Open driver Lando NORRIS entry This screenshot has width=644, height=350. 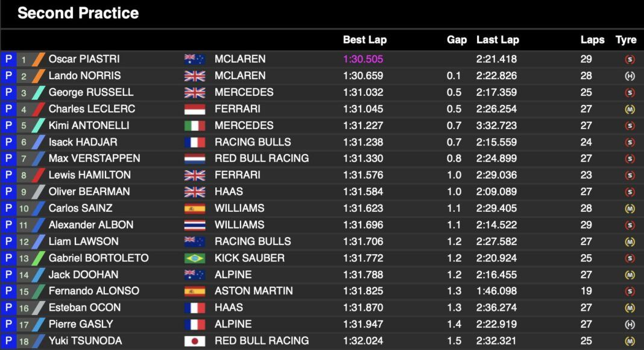click(84, 76)
